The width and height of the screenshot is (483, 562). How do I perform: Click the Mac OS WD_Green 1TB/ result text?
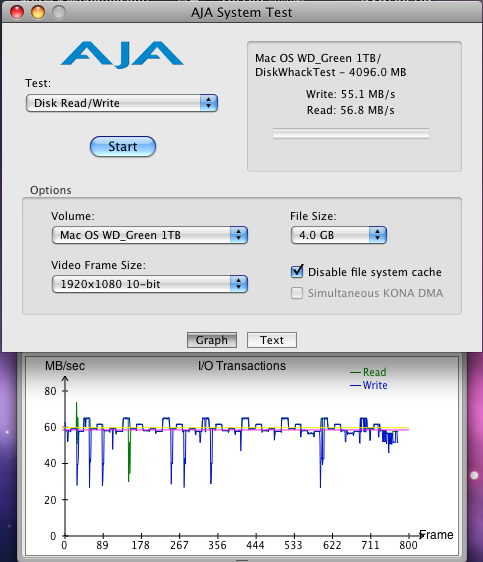pyautogui.click(x=318, y=58)
